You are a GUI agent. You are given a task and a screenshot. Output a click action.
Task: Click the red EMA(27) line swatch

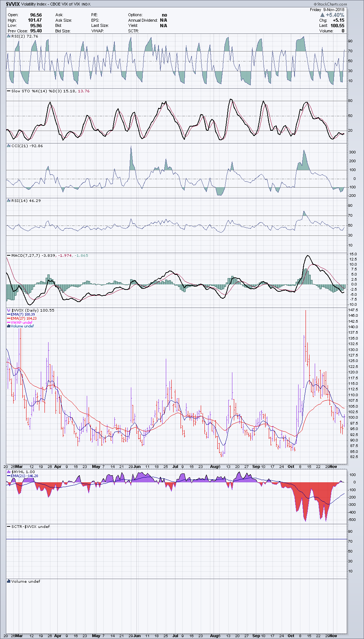[x=8, y=319]
